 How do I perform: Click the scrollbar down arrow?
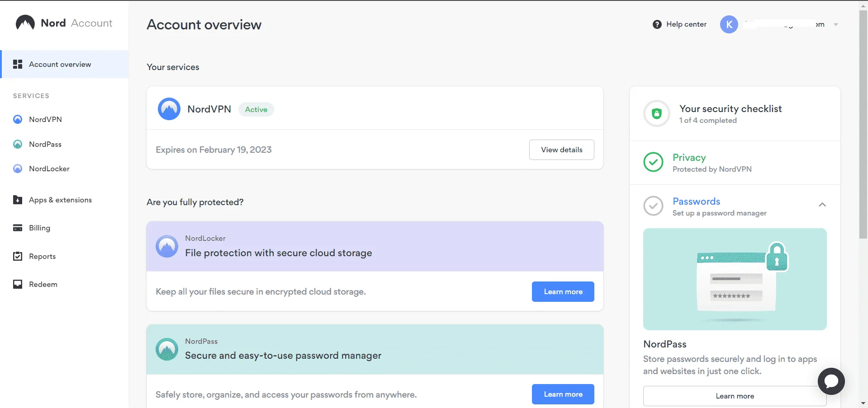tap(863, 403)
